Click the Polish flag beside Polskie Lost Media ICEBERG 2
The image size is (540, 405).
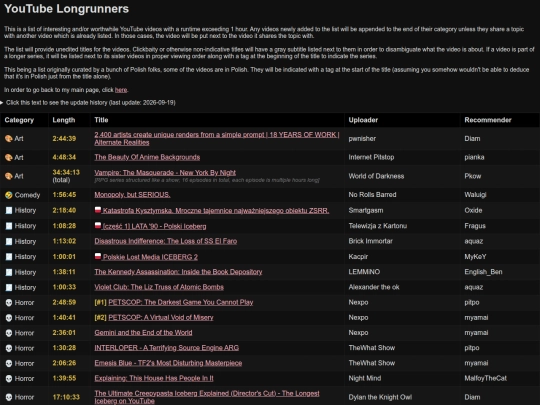pyautogui.click(x=98, y=256)
